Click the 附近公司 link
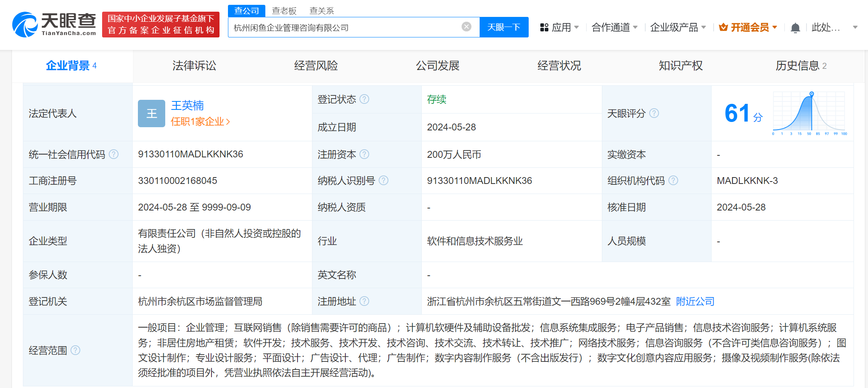 click(x=694, y=301)
